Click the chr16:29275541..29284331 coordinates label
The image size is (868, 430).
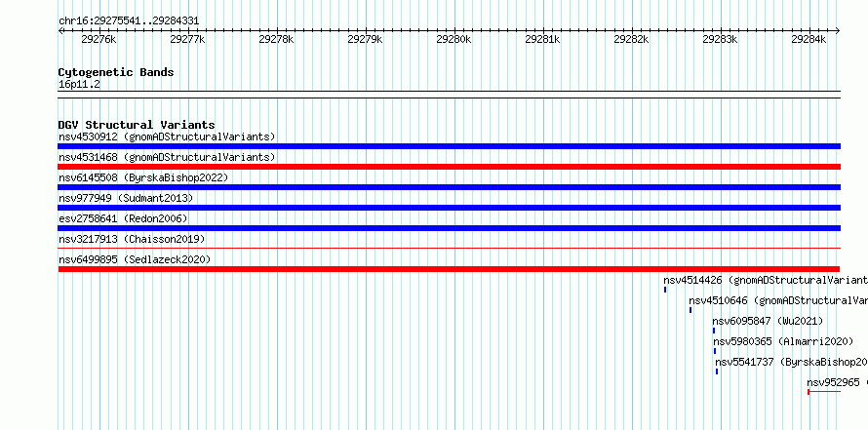(129, 21)
